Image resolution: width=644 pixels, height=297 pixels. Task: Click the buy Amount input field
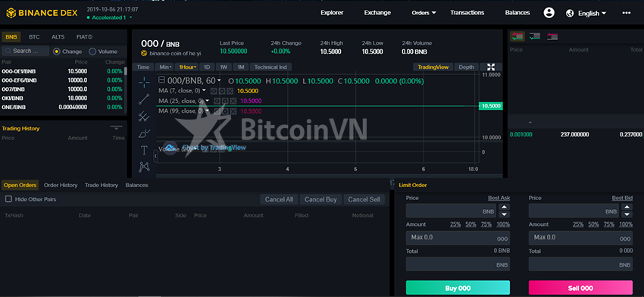[458, 238]
